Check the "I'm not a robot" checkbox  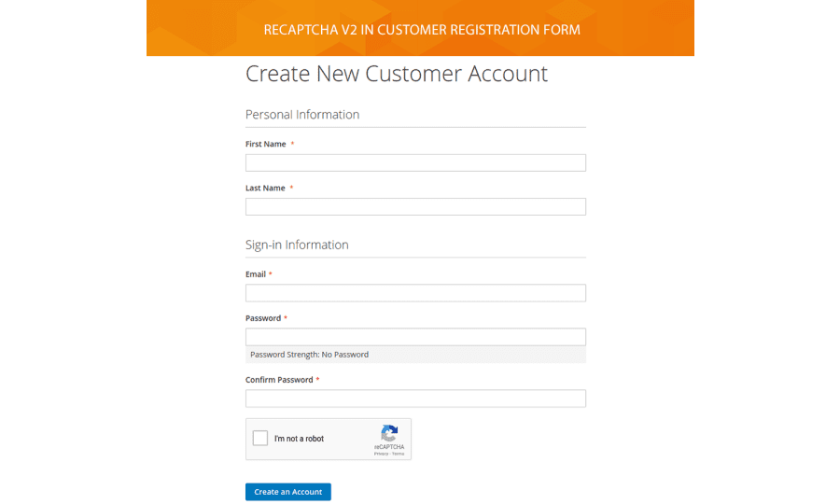click(260, 439)
